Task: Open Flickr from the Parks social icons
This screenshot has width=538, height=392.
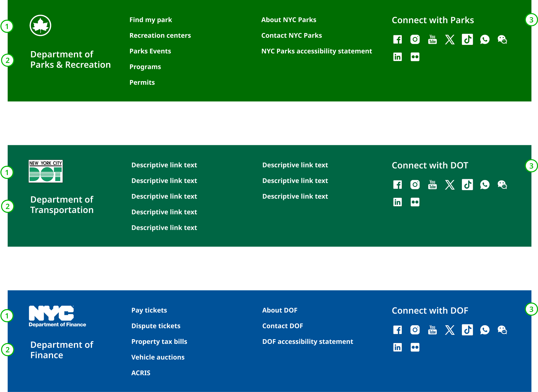Action: tap(415, 57)
